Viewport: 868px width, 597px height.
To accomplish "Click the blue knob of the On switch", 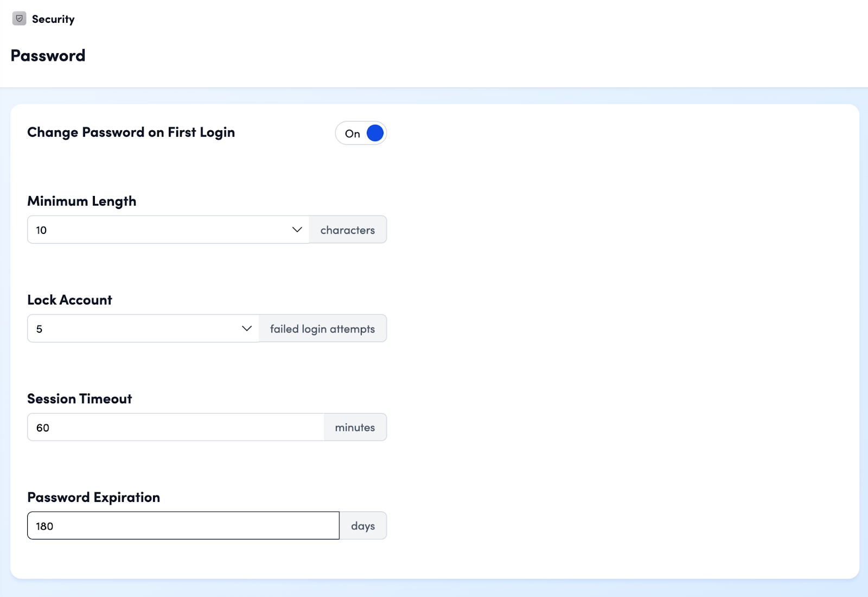I will coord(375,133).
